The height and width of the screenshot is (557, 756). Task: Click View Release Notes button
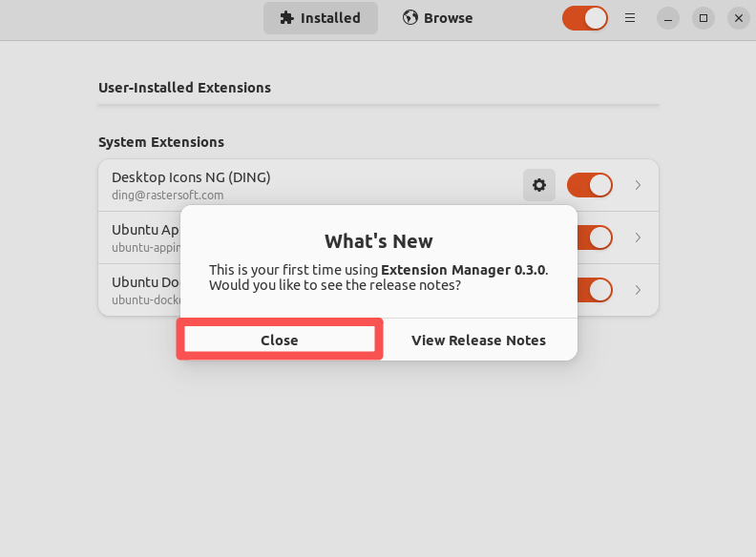click(478, 340)
